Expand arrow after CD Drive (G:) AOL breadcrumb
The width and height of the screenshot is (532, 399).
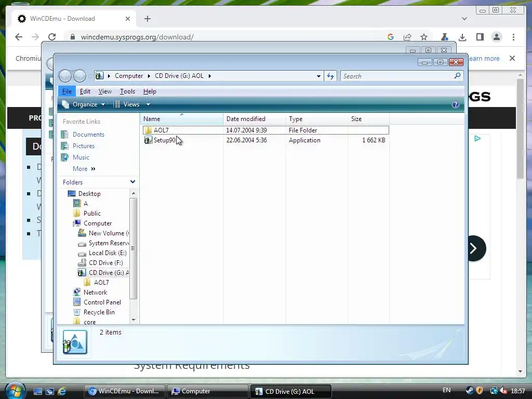coord(210,76)
